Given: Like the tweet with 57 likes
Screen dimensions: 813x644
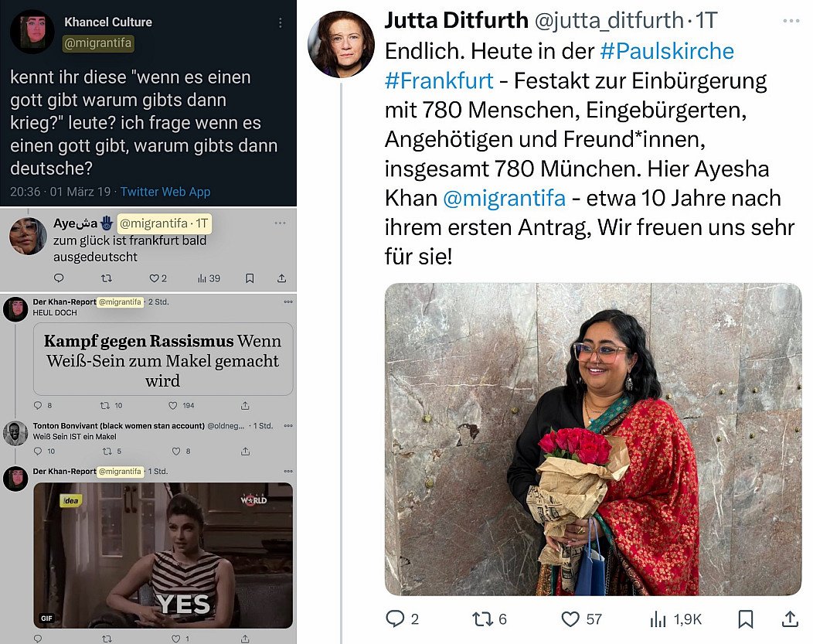Looking at the screenshot, I should coord(570,618).
